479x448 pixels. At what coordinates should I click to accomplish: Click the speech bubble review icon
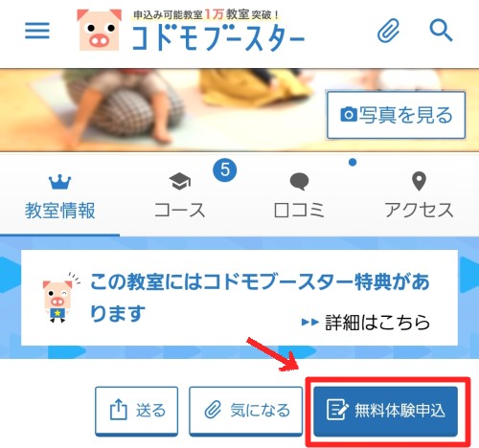(299, 182)
